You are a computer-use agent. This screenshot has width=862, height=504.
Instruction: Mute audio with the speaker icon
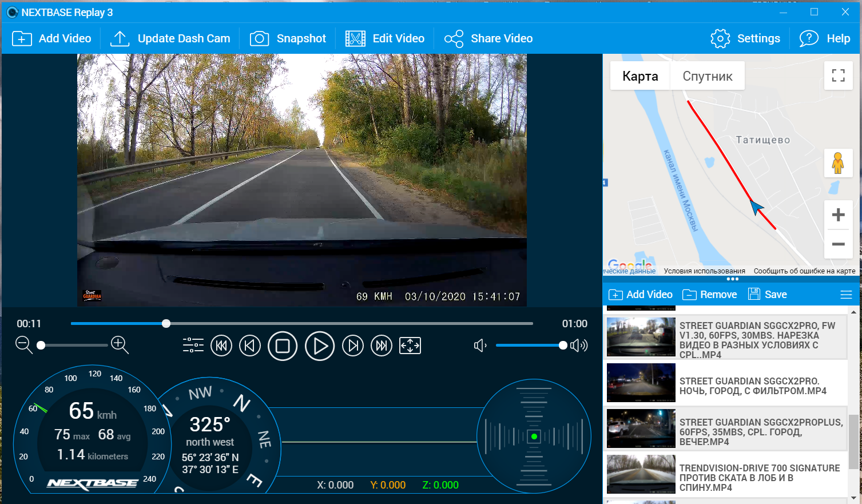click(480, 346)
